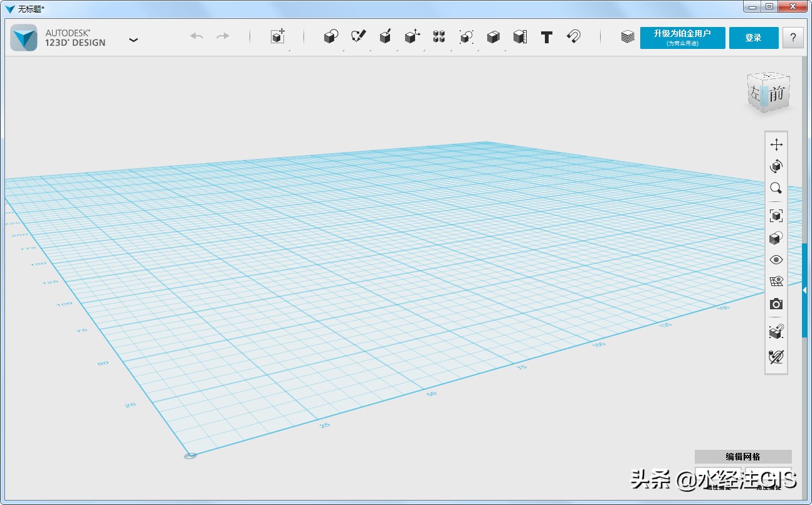Viewport: 812px width, 505px height.
Task: Select the Primitives tool in the toolbar
Action: tap(330, 36)
